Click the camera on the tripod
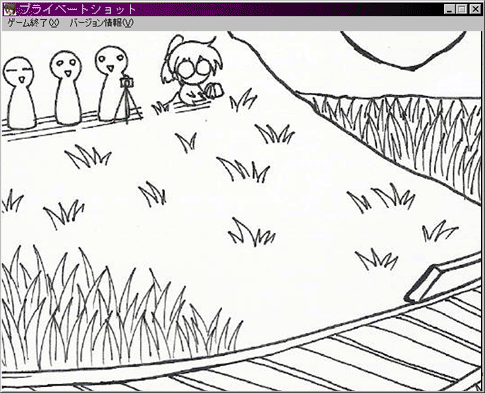This screenshot has width=485, height=393. (x=127, y=82)
